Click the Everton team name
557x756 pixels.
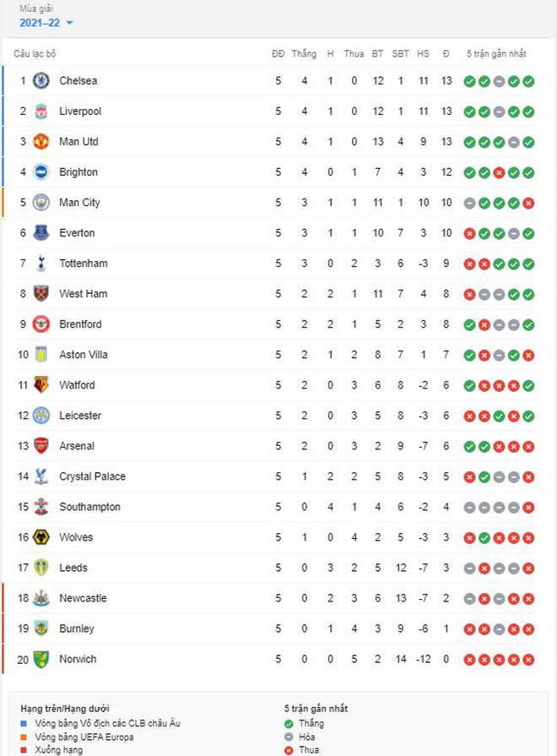(77, 233)
